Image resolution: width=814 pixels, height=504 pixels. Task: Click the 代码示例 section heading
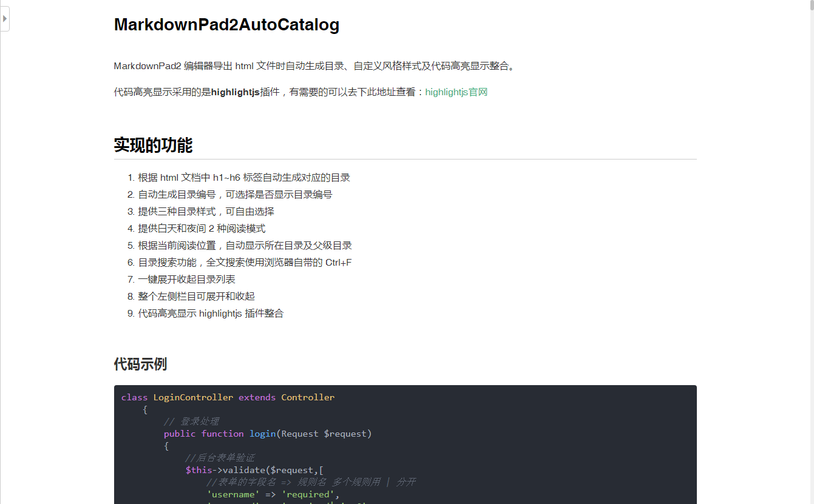(x=141, y=364)
